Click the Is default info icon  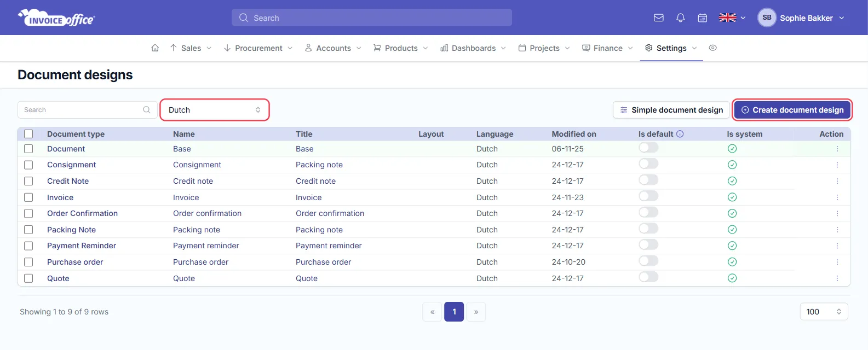click(680, 134)
